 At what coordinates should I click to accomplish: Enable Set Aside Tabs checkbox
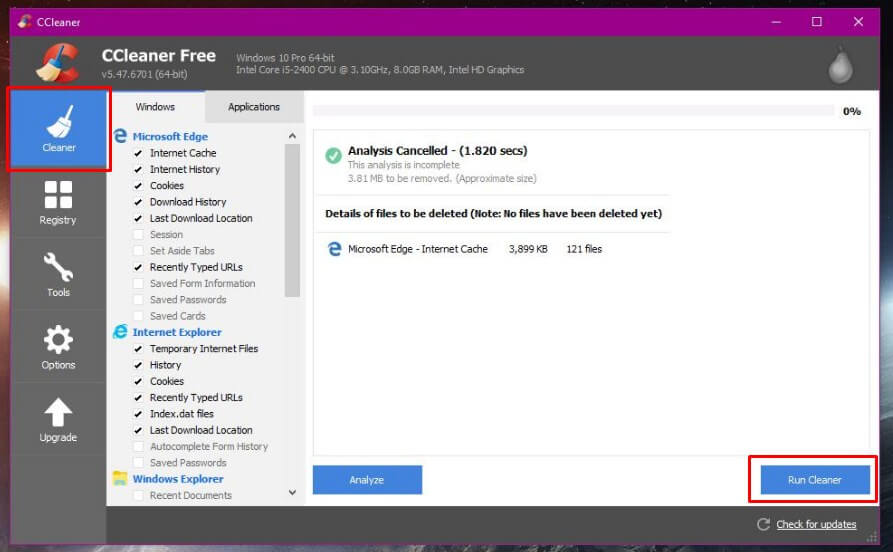point(138,251)
